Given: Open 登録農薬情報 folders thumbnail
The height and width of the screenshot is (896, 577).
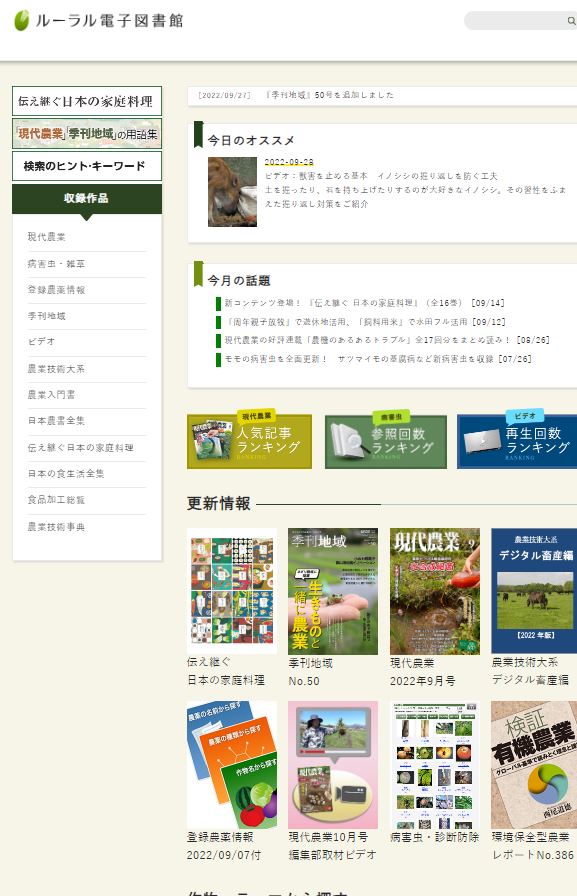Looking at the screenshot, I should pos(232,765).
